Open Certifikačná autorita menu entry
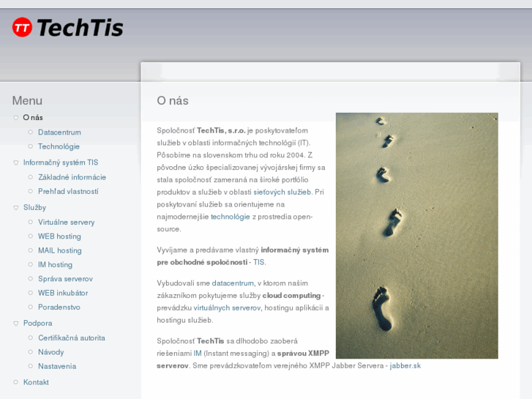 pos(72,338)
